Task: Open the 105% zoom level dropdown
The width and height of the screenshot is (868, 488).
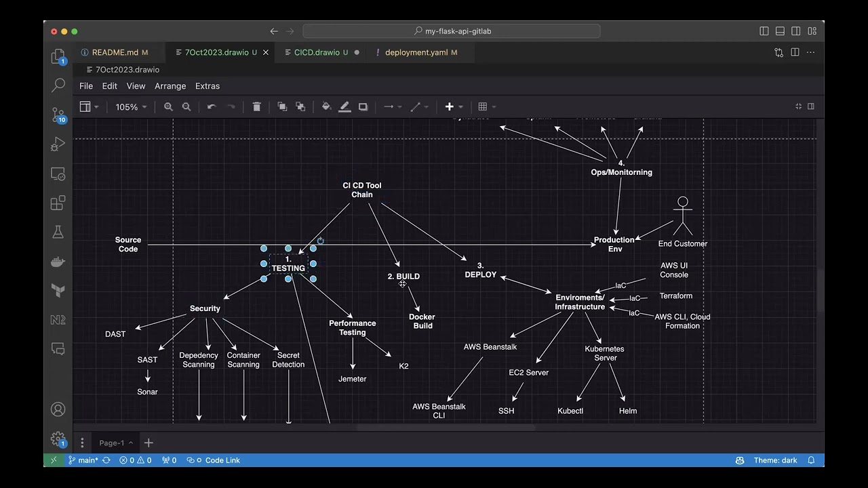Action: pyautogui.click(x=132, y=107)
